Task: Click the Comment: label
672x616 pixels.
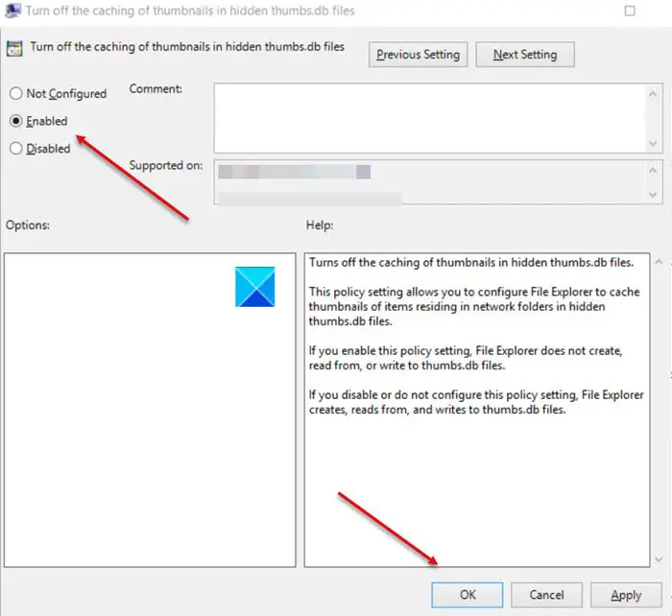Action: (156, 88)
